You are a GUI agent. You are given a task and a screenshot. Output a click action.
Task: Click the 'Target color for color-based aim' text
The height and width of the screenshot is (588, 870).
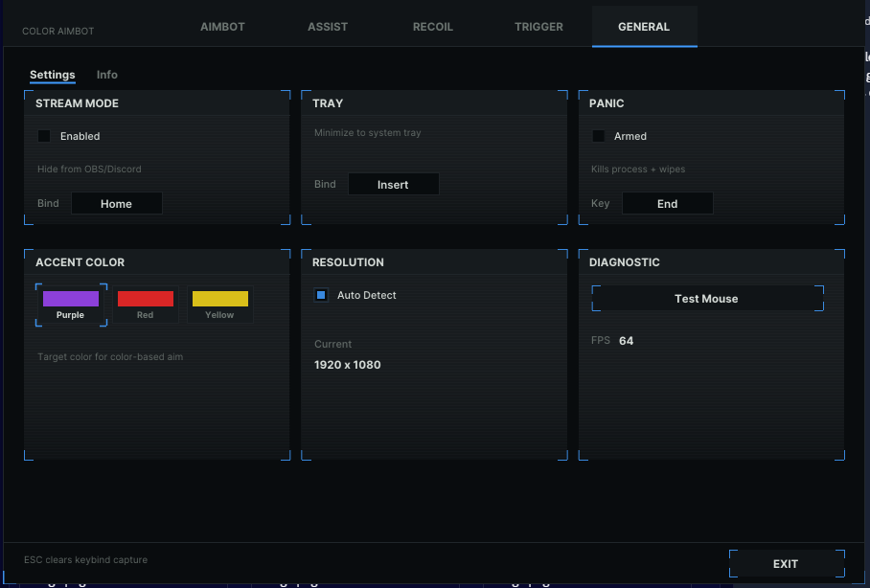click(x=110, y=356)
